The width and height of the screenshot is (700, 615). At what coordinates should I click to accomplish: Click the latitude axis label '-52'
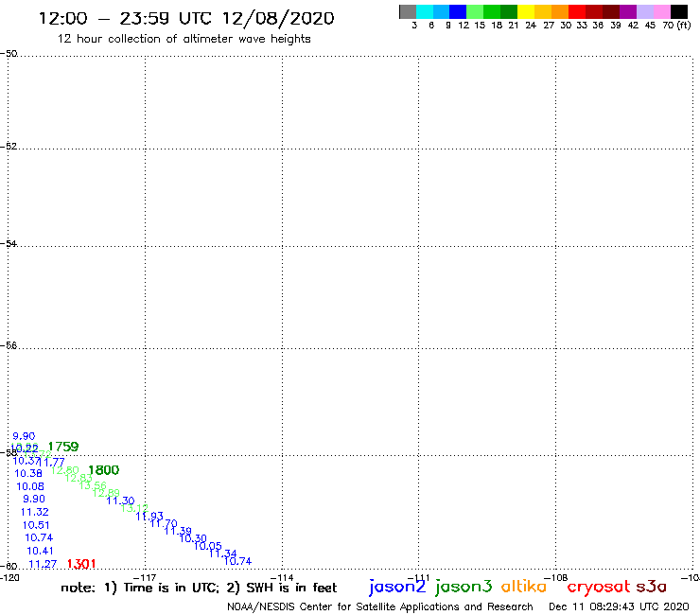tap(9, 146)
